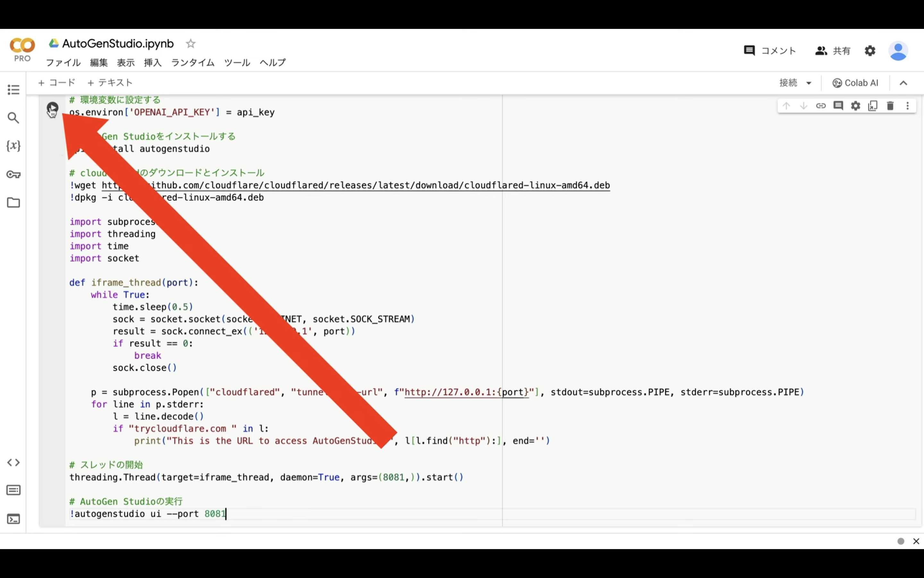Click the 'time.sleep(0.5)' line
924x578 pixels.
point(153,307)
